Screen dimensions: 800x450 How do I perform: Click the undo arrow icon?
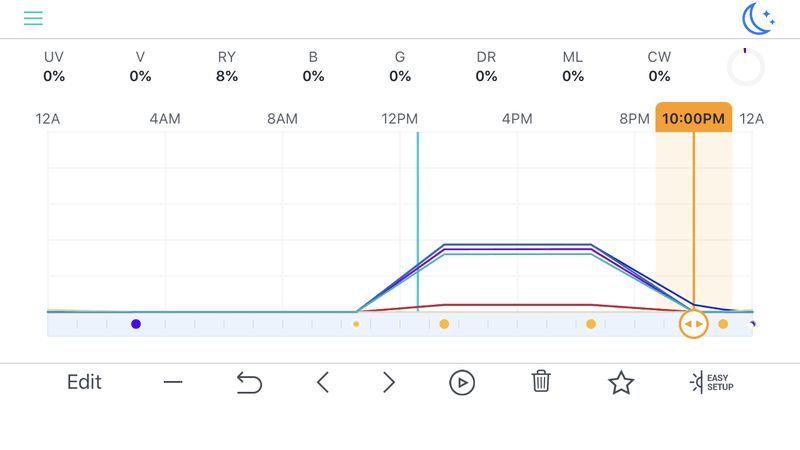pyautogui.click(x=248, y=382)
